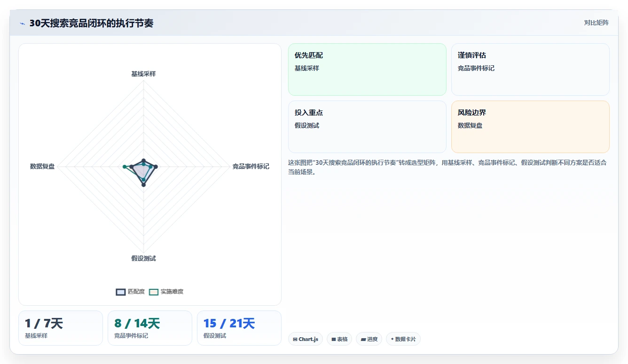Click the 表格 tag

pos(339,339)
